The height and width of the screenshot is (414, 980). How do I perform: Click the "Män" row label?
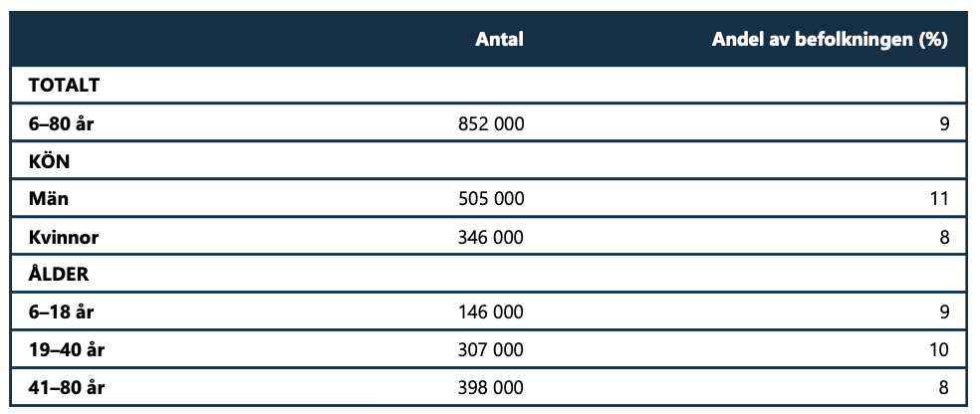pos(49,199)
